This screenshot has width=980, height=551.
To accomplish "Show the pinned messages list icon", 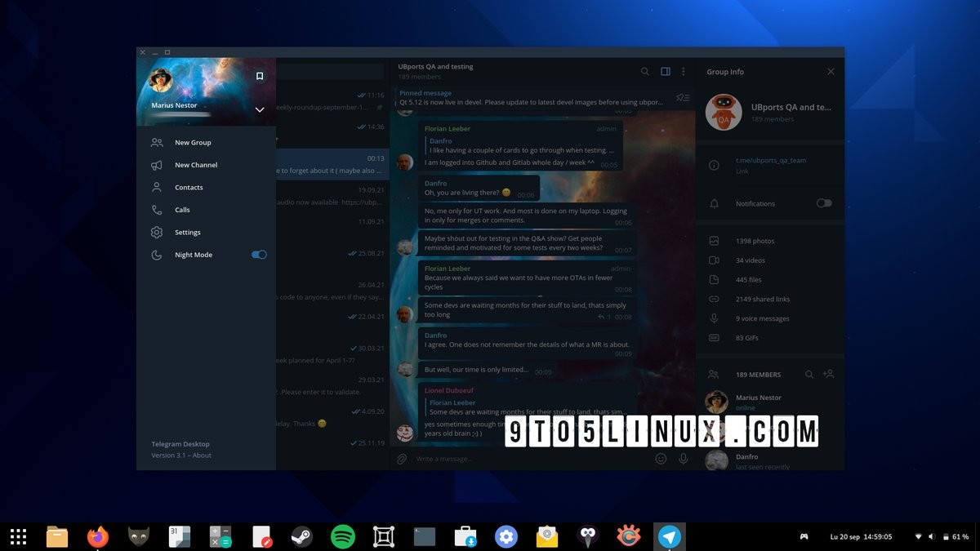I will coord(682,98).
